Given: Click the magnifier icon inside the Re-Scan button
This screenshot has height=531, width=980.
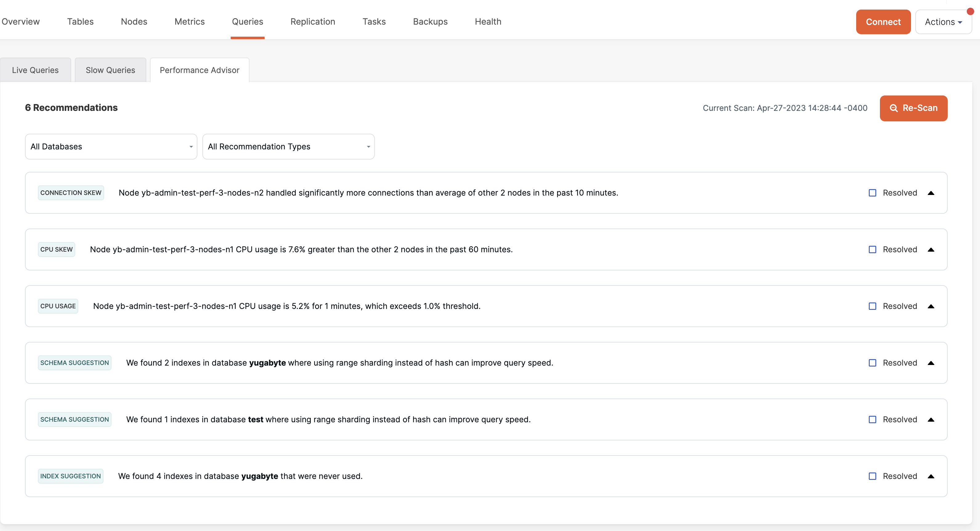Looking at the screenshot, I should tap(894, 108).
